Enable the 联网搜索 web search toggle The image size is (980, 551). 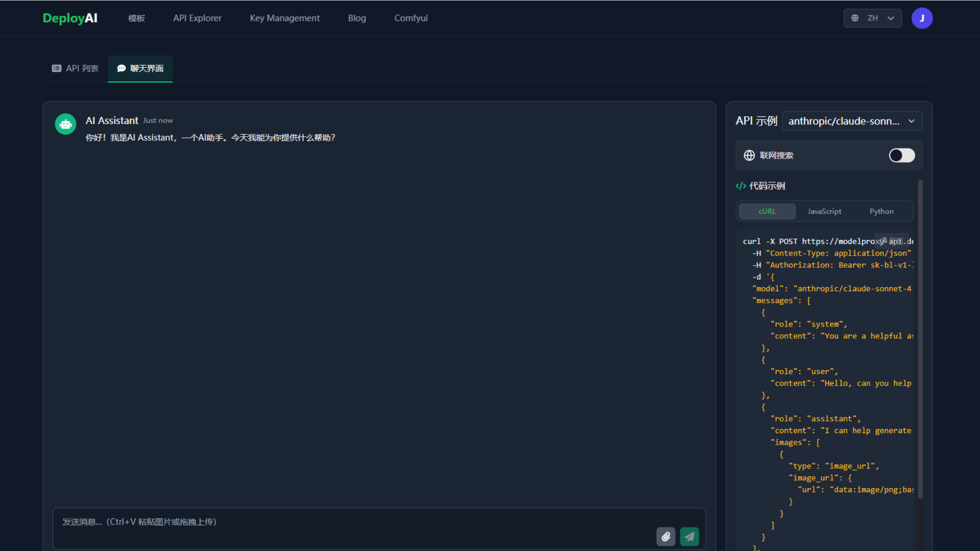[x=901, y=156]
